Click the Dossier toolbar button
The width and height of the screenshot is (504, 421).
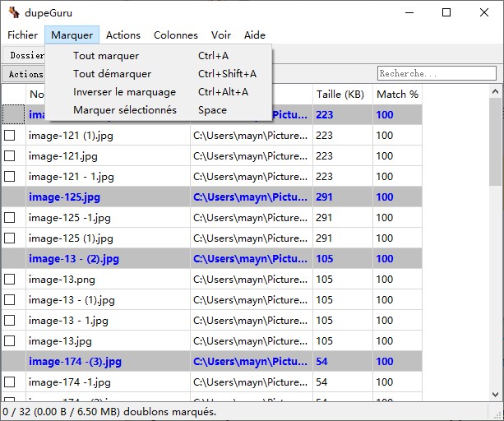click(x=25, y=55)
